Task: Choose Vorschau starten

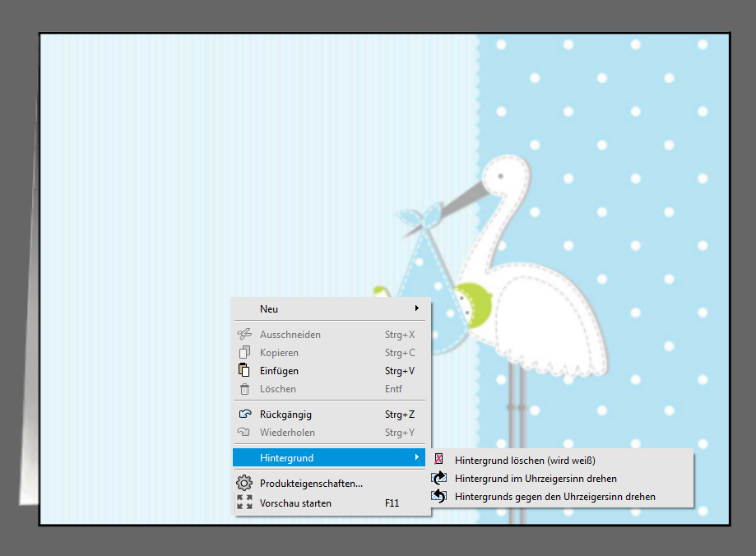Action: click(x=329, y=503)
